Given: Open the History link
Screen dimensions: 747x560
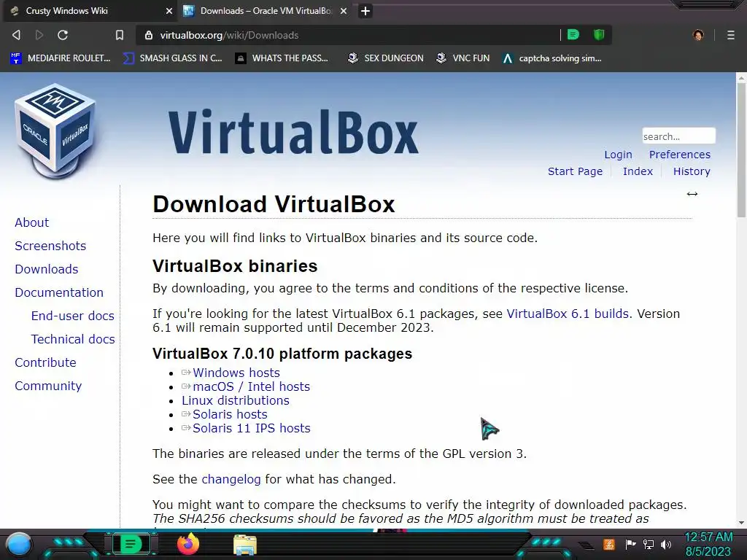Looking at the screenshot, I should pyautogui.click(x=692, y=171).
